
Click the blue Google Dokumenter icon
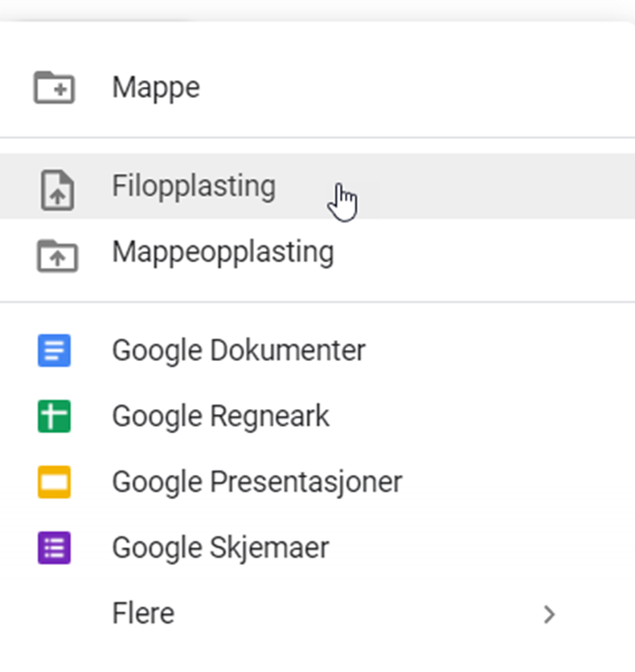55,350
